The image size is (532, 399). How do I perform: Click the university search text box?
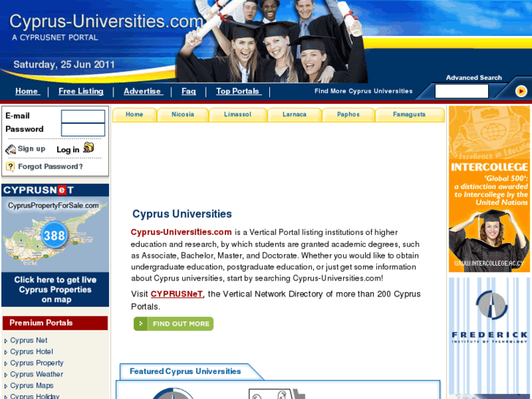point(462,92)
